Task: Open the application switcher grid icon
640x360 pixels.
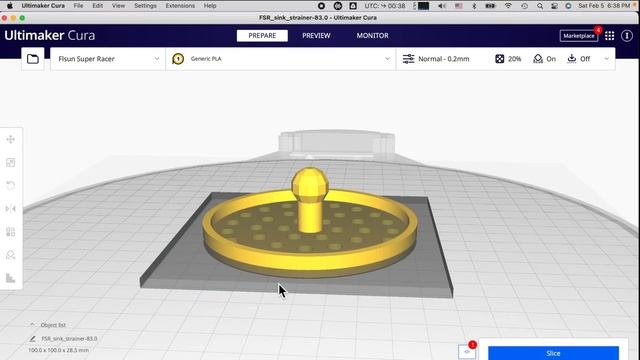Action: (x=609, y=36)
